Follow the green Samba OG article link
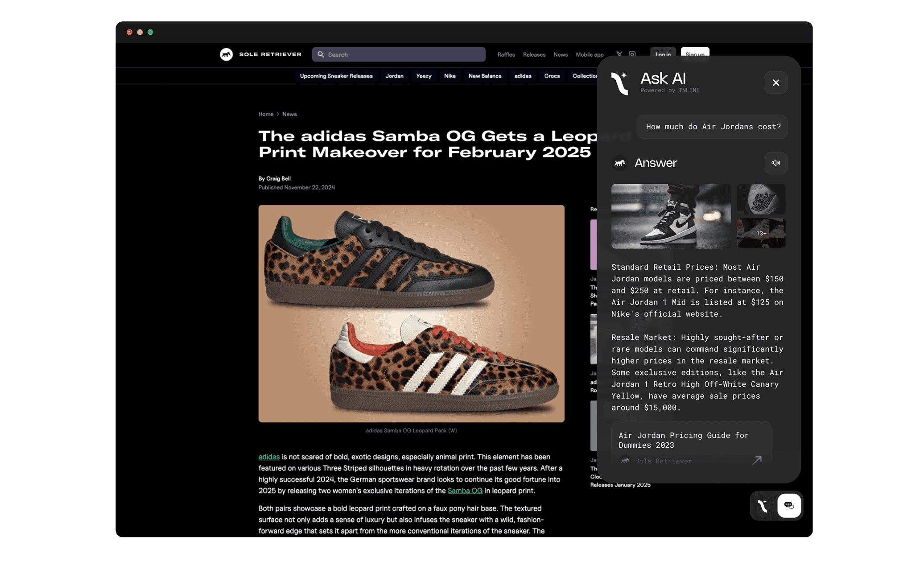Image resolution: width=924 pixels, height=561 pixels. (465, 491)
